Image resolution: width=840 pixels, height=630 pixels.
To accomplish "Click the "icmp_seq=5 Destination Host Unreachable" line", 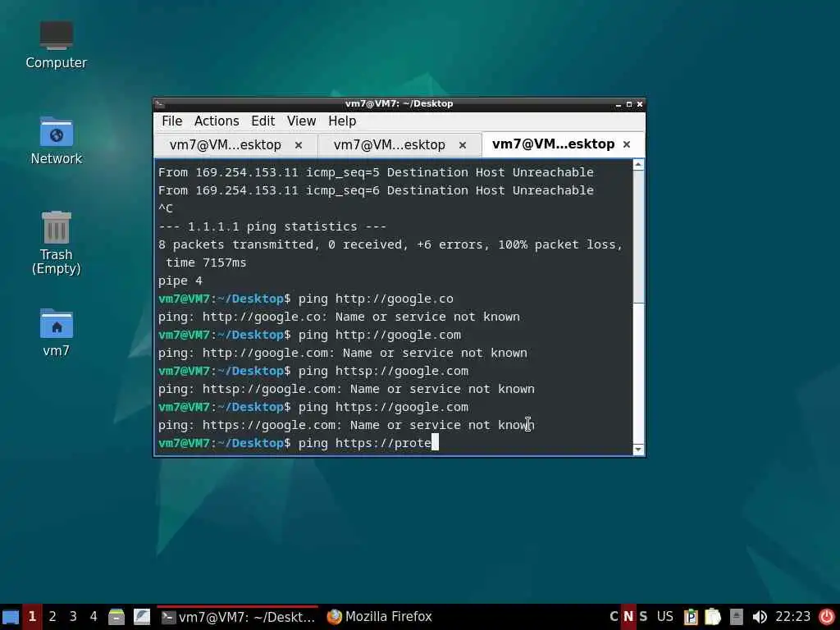I will 376,172.
